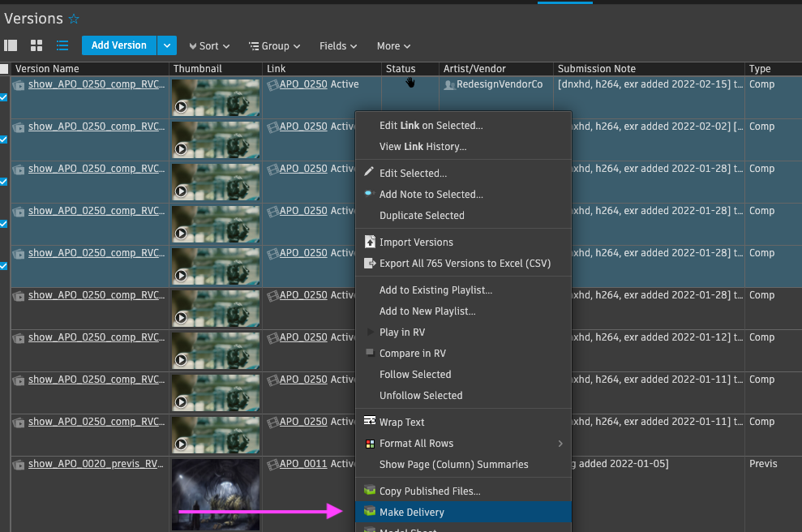802x532 pixels.
Task: Open the RedesignVendorCo vendor link
Action: tap(500, 84)
